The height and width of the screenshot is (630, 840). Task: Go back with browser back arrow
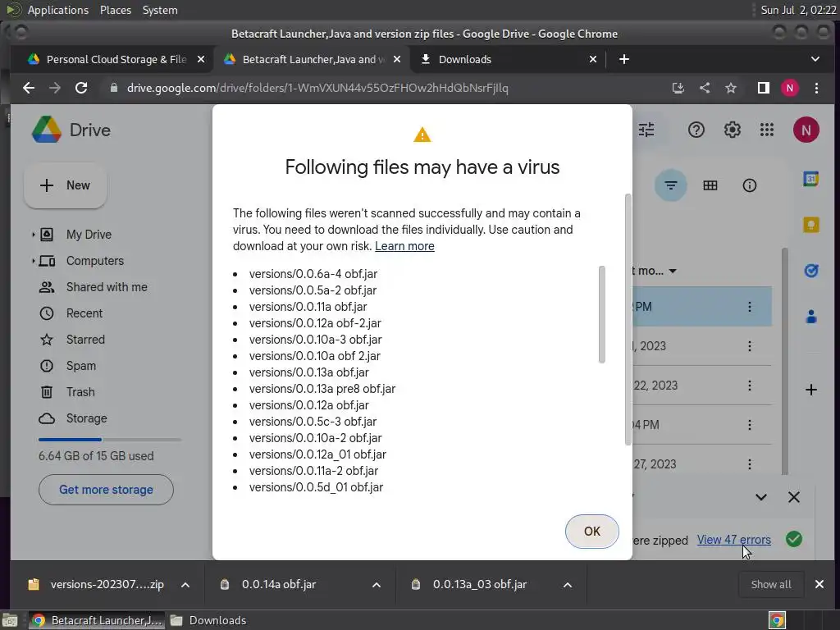point(29,88)
